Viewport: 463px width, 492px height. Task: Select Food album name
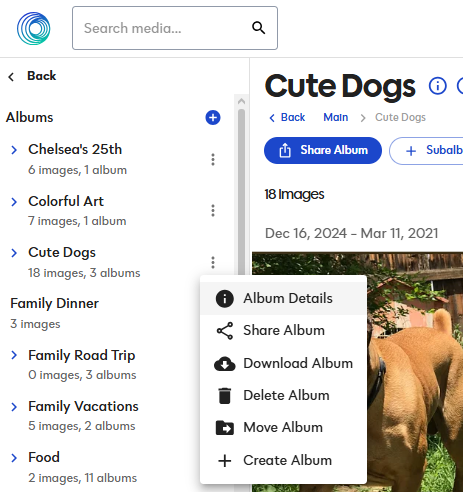44,457
